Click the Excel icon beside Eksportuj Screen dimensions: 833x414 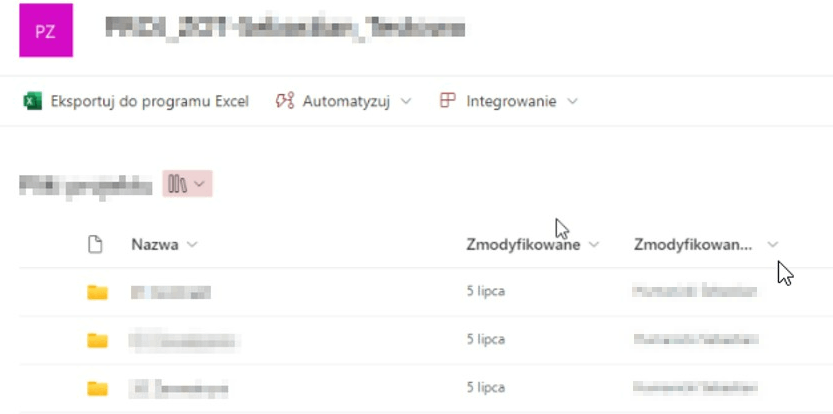(x=32, y=101)
